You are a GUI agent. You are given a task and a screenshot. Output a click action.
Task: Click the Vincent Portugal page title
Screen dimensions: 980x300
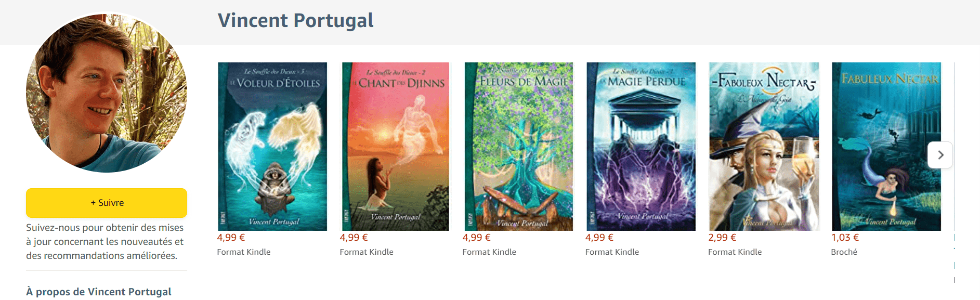click(x=295, y=20)
